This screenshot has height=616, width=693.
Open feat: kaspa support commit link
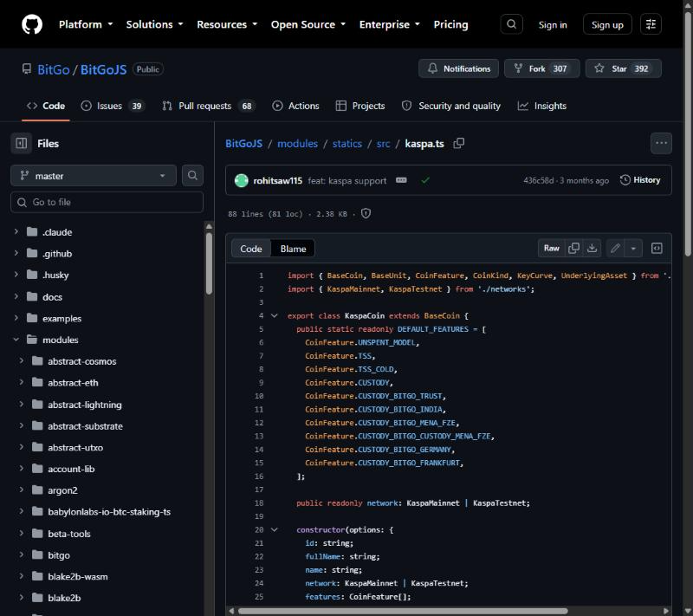click(347, 180)
